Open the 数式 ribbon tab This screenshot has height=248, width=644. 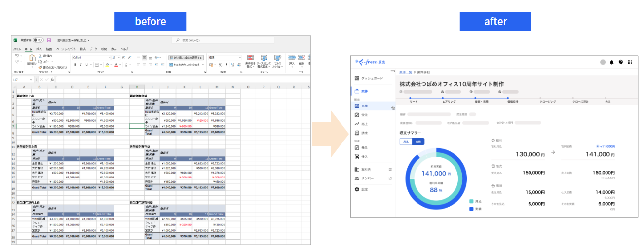83,49
